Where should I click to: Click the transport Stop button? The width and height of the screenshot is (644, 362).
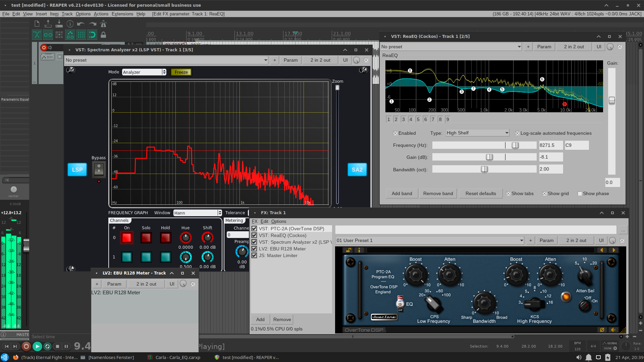(x=57, y=346)
